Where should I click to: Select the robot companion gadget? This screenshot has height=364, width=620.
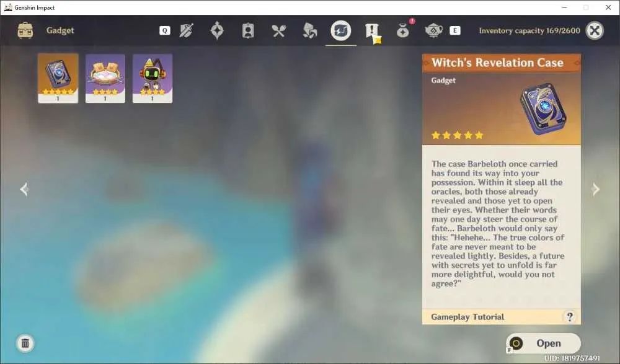coord(153,78)
